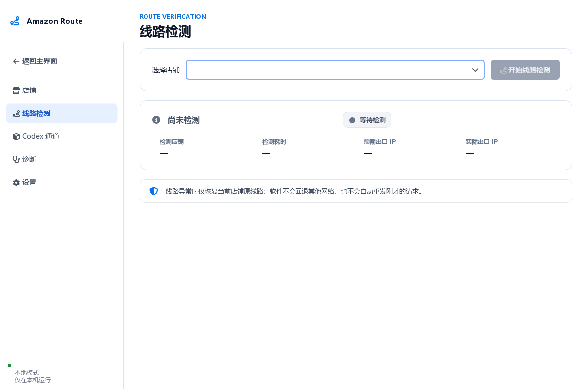
Task: Click the Amazon Route app title
Action: (x=55, y=21)
